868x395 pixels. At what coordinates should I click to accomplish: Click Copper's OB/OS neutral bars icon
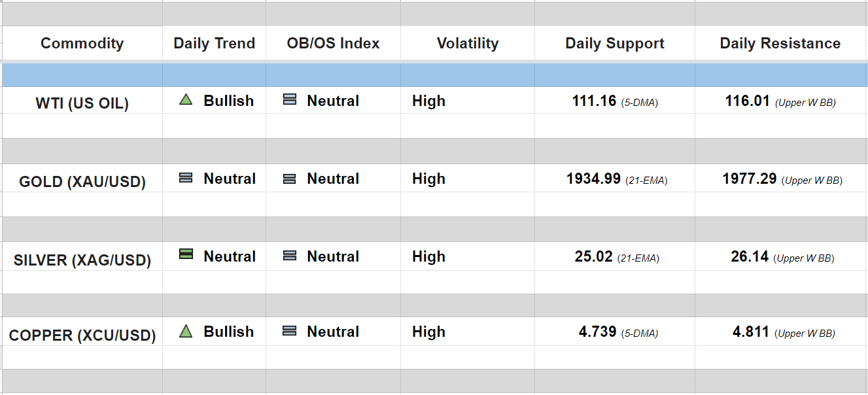point(290,332)
